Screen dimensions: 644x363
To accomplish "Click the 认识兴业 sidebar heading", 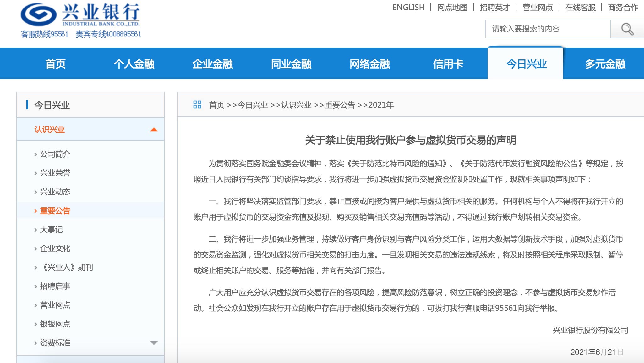I will click(x=49, y=130).
